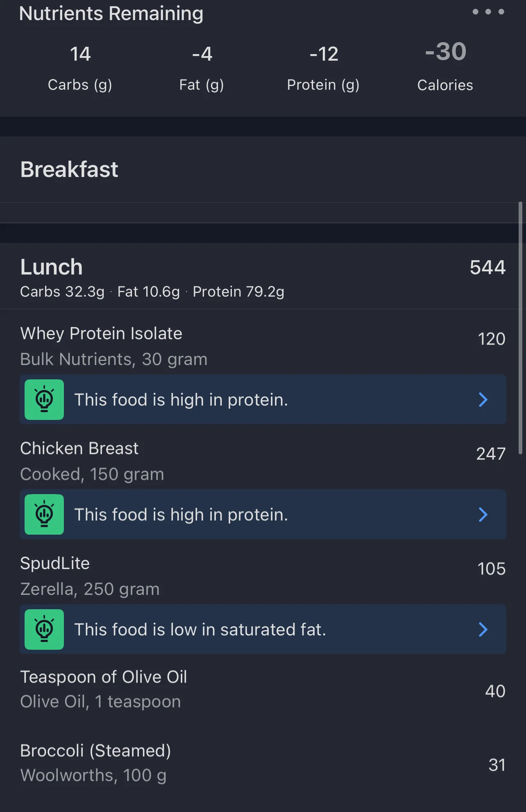
Task: Tap the remaining Calories value
Action: (446, 52)
